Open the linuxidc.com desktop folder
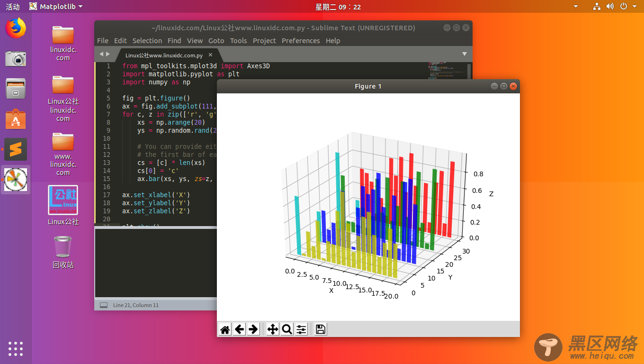This screenshot has height=364, width=644. [63, 43]
